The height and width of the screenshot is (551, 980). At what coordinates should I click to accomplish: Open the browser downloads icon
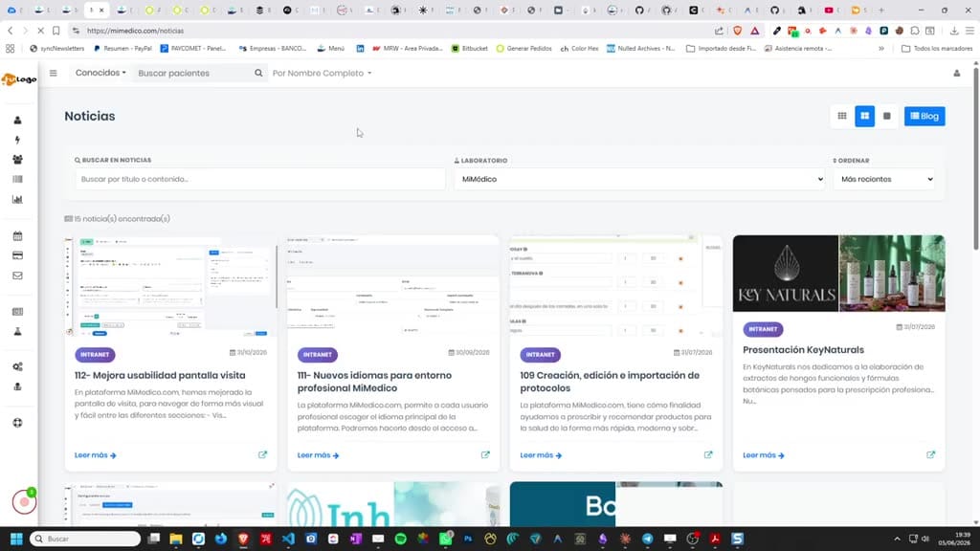click(954, 31)
